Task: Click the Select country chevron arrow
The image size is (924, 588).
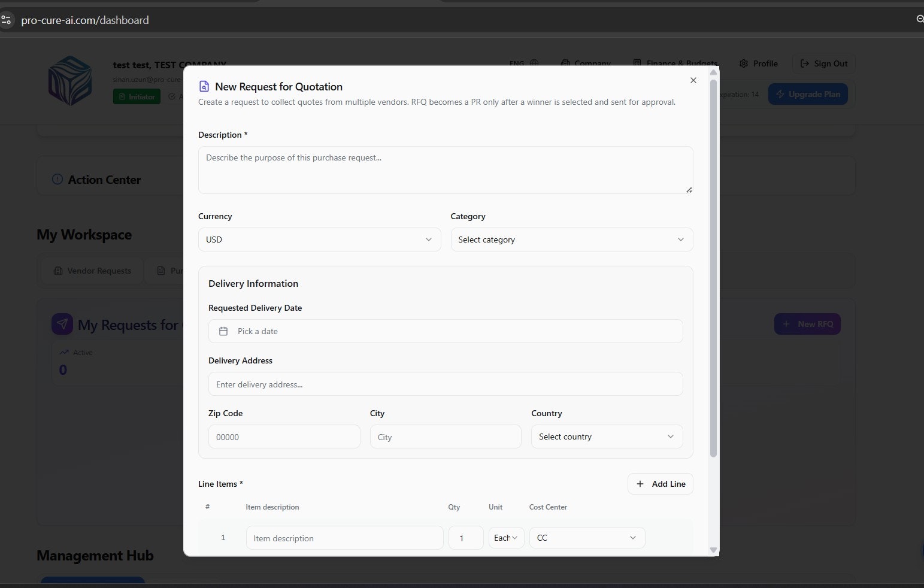Action: 671,437
